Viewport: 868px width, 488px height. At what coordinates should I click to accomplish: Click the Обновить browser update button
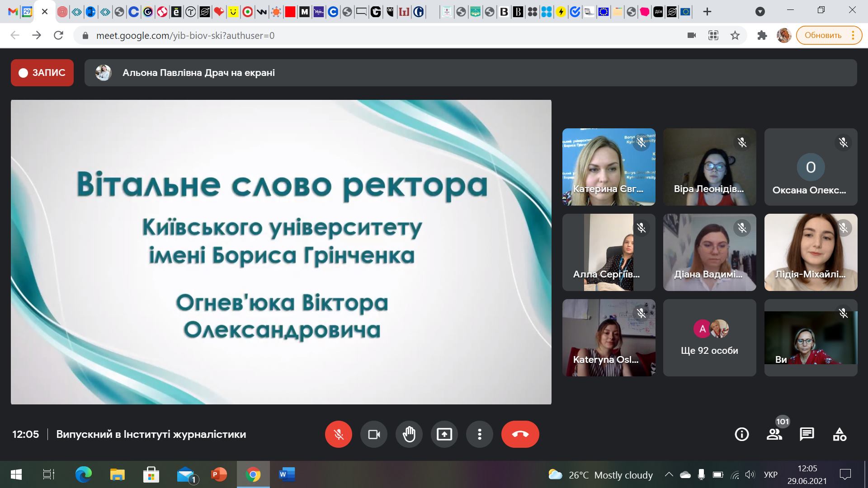click(x=823, y=35)
